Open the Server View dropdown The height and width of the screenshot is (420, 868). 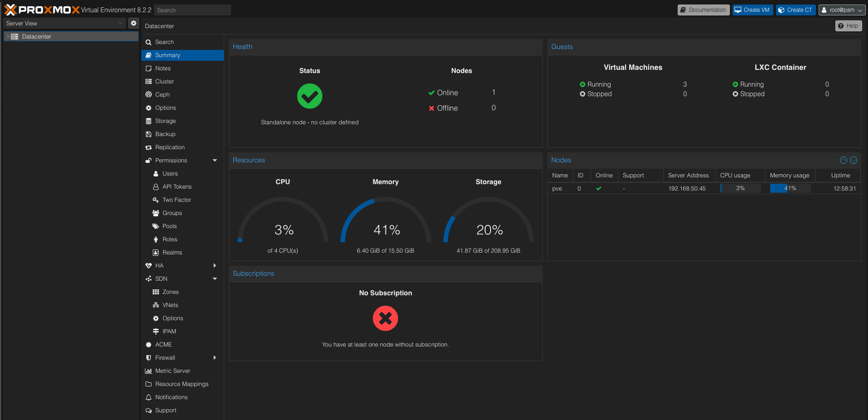tap(63, 23)
